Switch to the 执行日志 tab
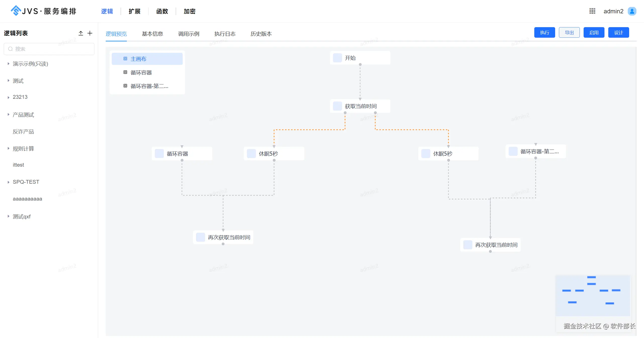Image resolution: width=644 pixels, height=338 pixels. (x=225, y=34)
